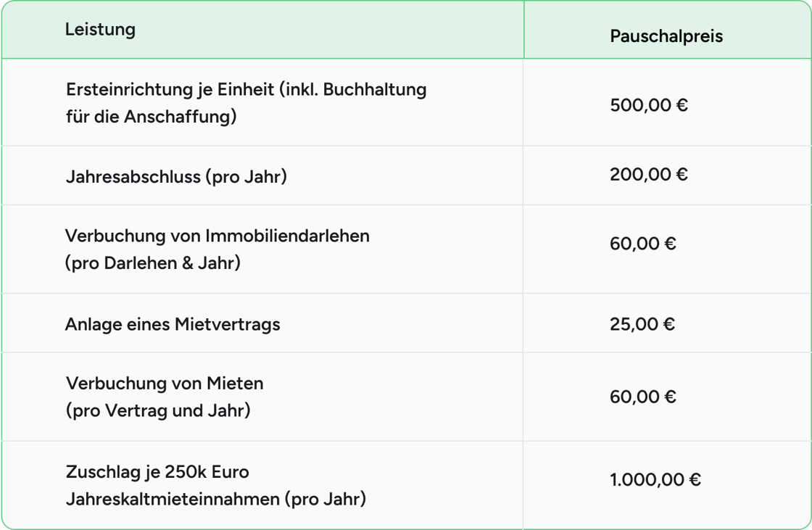Select 'Verbuchung von Immobiliendarlehen' text

point(217,236)
